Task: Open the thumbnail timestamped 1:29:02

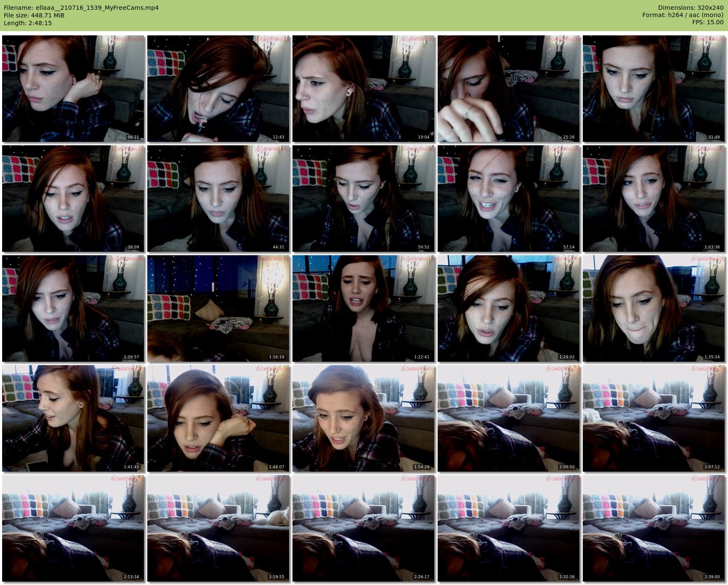Action: 508,308
